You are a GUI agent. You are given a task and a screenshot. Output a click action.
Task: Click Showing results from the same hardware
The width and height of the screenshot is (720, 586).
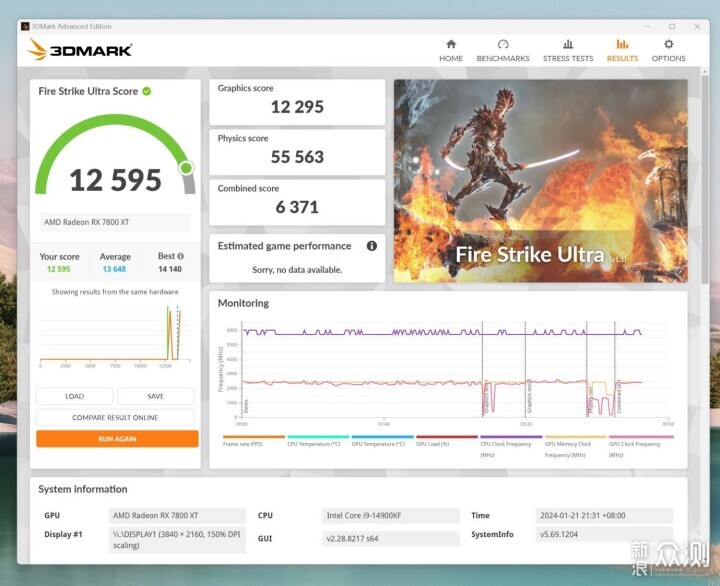click(115, 292)
